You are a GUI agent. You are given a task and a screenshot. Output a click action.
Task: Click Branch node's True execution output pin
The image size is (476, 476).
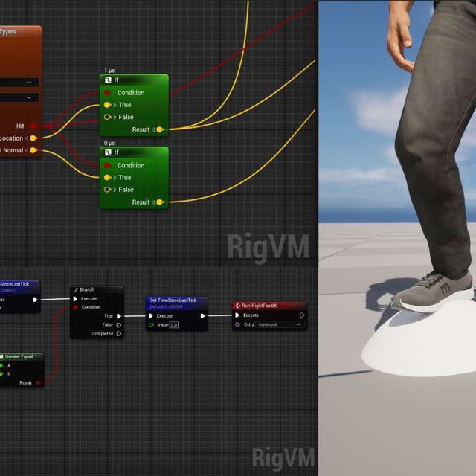pos(119,316)
